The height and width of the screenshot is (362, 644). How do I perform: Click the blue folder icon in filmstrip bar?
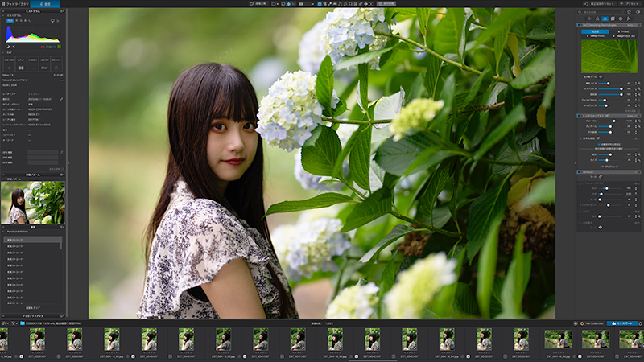click(23, 323)
